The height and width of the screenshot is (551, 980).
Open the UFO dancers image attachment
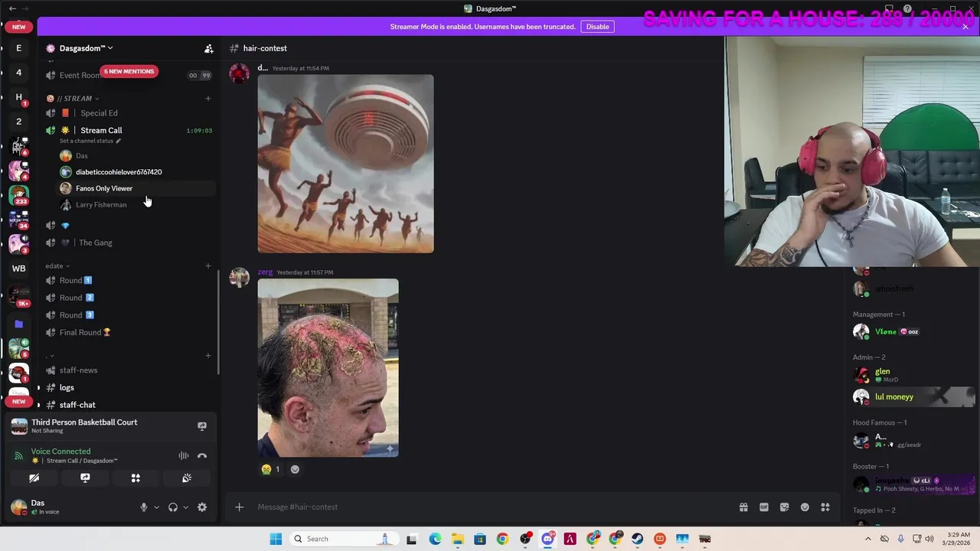click(x=345, y=164)
